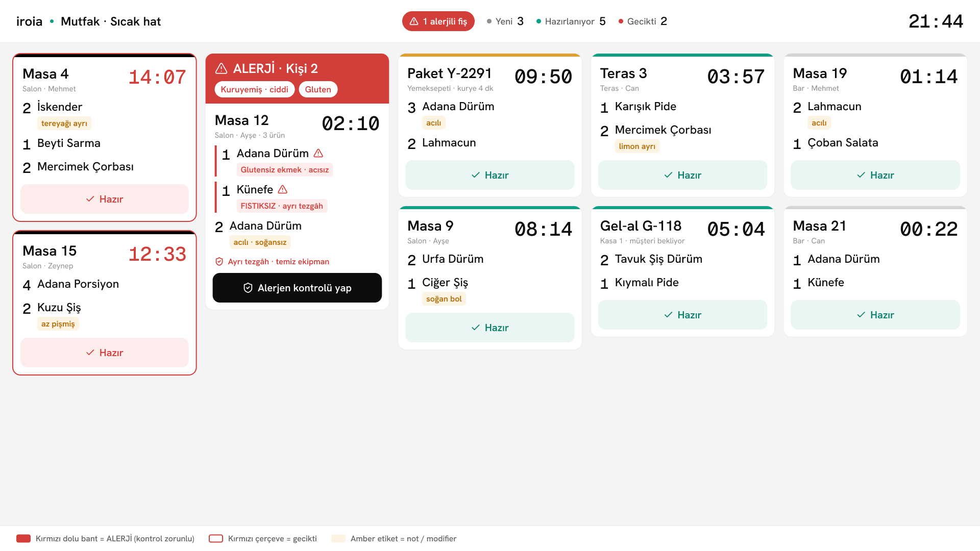
Task: Click allergy warning triangle beside Künefe
Action: 283,189
